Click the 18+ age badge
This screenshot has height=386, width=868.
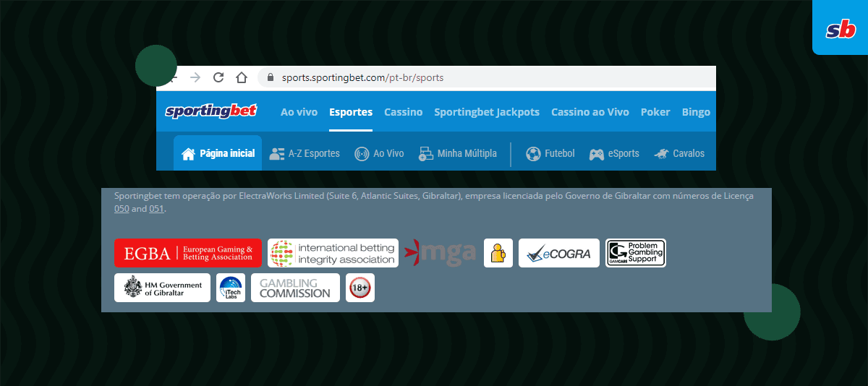(360, 288)
